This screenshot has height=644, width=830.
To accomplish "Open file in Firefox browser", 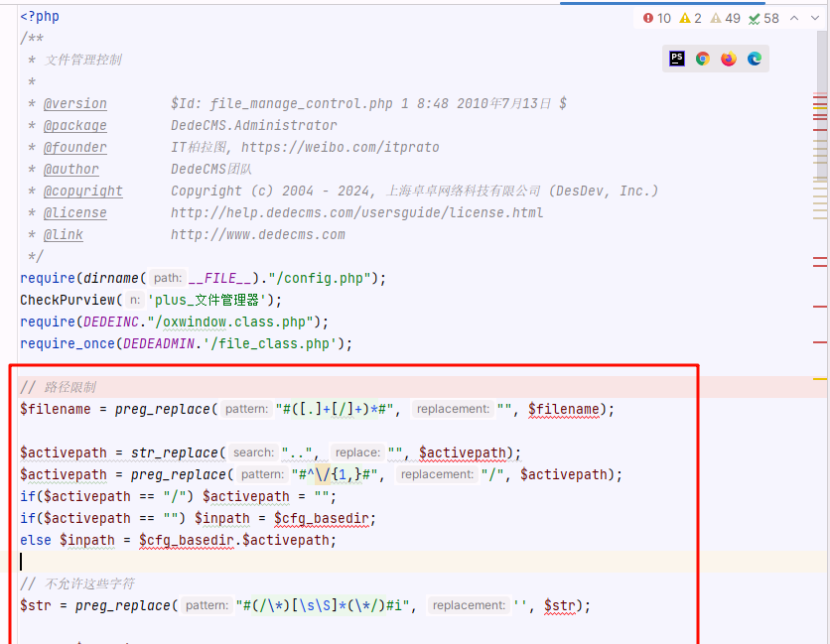I will pos(729,59).
